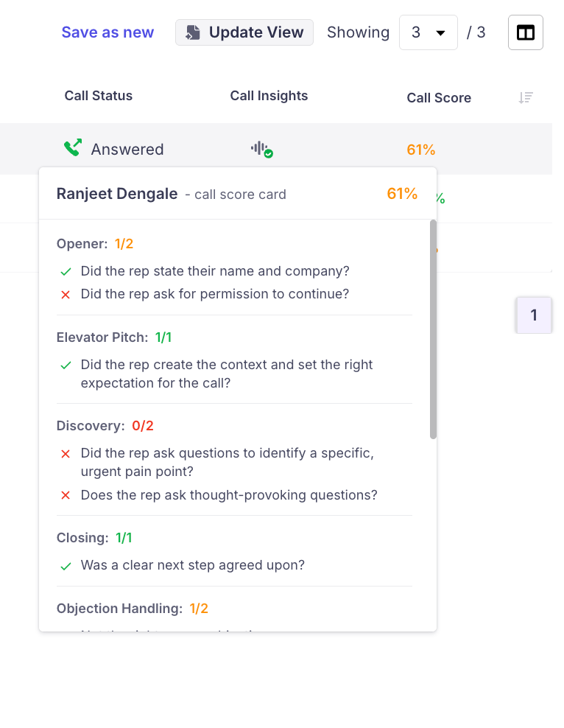This screenshot has height=728, width=564.
Task: Click the green answered phone icon
Action: tap(72, 149)
